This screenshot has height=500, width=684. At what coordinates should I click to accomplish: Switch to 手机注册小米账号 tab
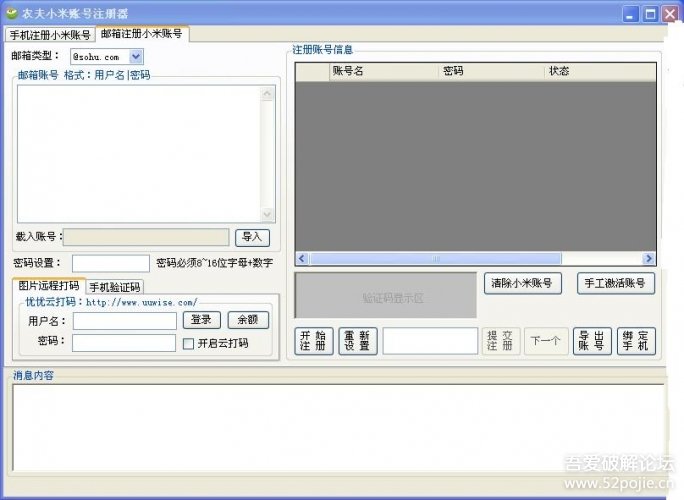(x=50, y=35)
